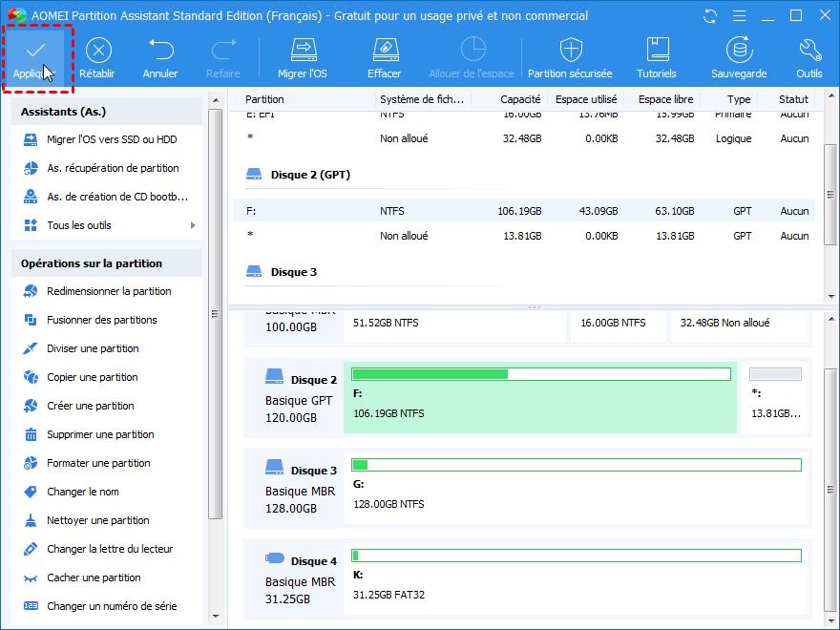Screen dimensions: 840x630
Task: Click Changer la lettre du lecteur
Action: [110, 549]
